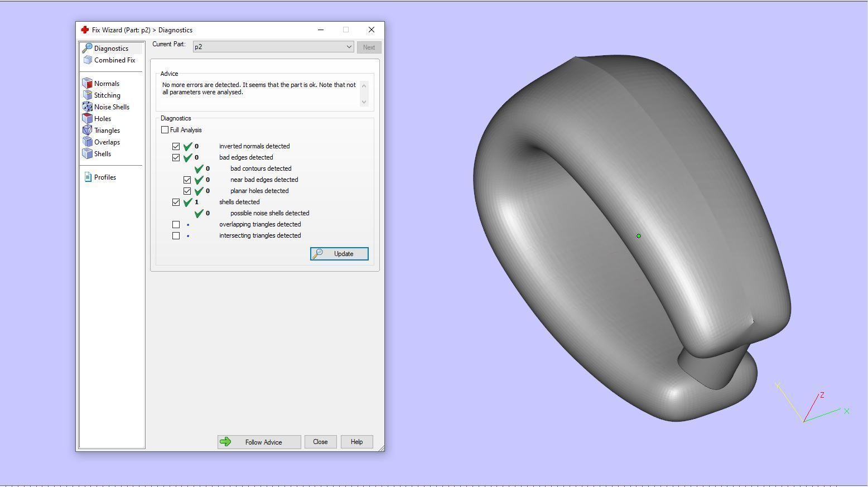Click the green checkmark for bad contours
868x487 pixels.
[x=199, y=168]
